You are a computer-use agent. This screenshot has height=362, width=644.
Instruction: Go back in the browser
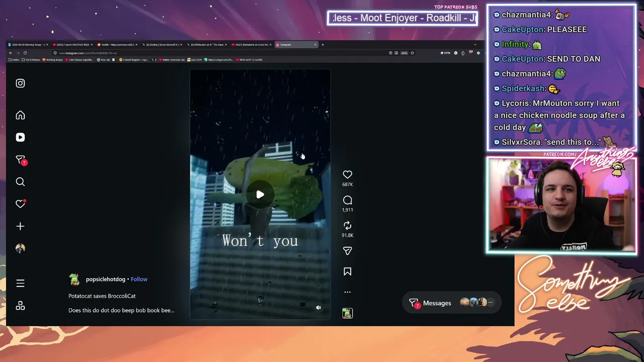pos(11,53)
